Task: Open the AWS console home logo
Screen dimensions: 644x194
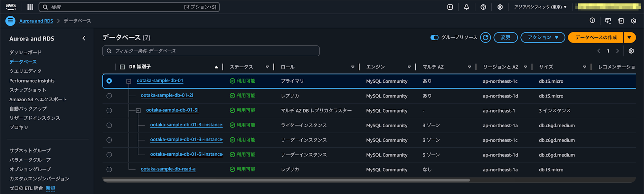Action: 11,7
